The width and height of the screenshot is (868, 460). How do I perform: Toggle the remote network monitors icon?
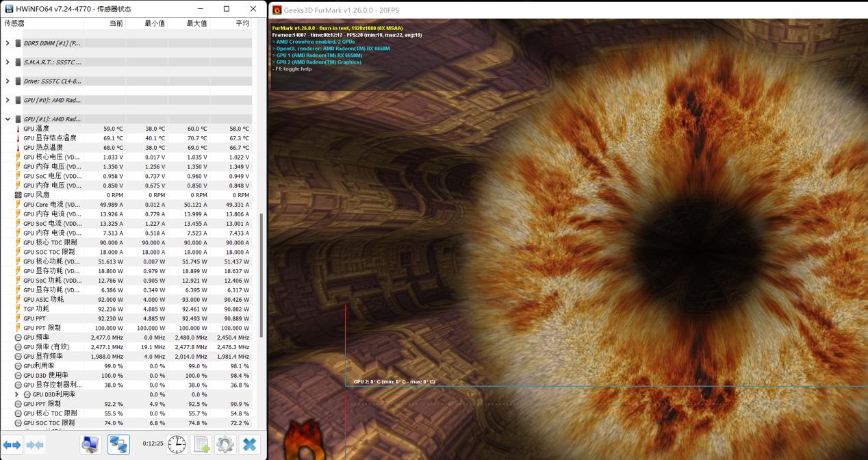(x=118, y=444)
